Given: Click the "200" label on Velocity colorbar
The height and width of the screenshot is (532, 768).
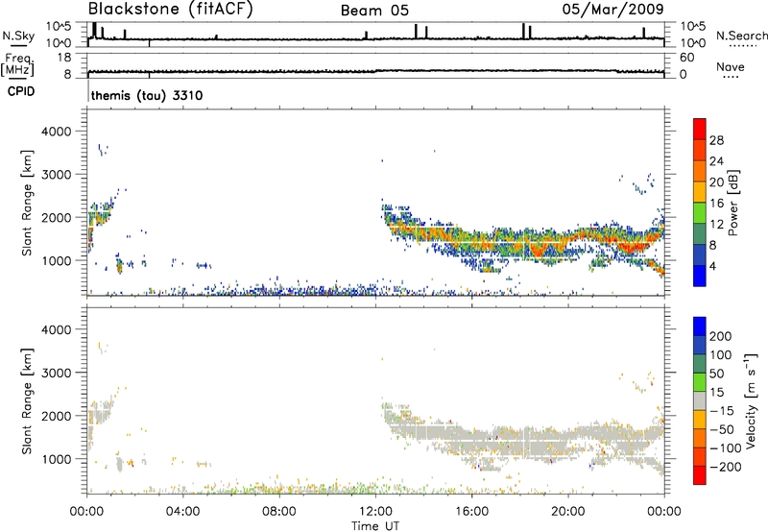Looking at the screenshot, I should (x=721, y=336).
